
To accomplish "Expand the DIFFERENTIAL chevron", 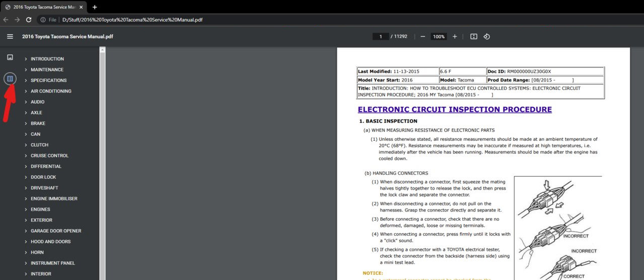I will tap(26, 166).
